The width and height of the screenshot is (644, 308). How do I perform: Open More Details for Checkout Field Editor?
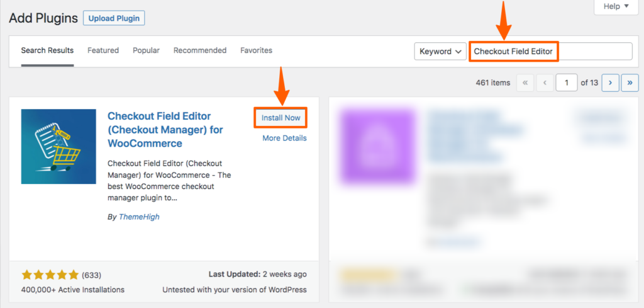(x=285, y=138)
